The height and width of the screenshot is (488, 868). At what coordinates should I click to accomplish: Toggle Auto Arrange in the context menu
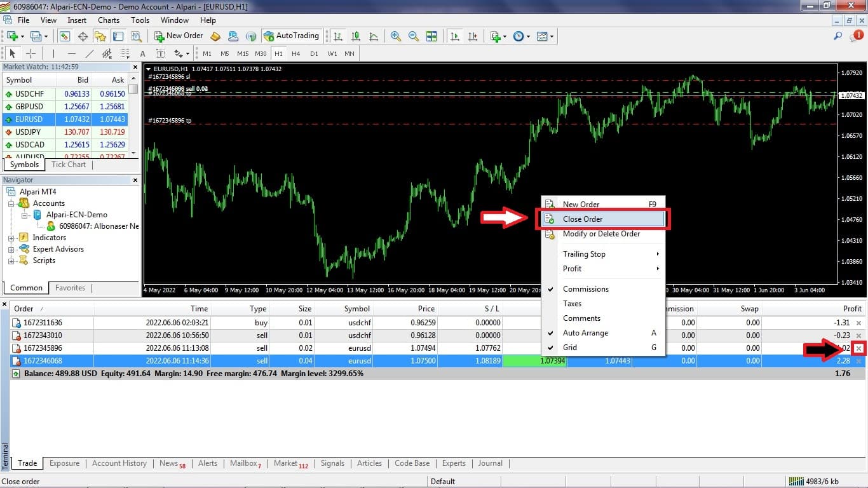[585, 333]
